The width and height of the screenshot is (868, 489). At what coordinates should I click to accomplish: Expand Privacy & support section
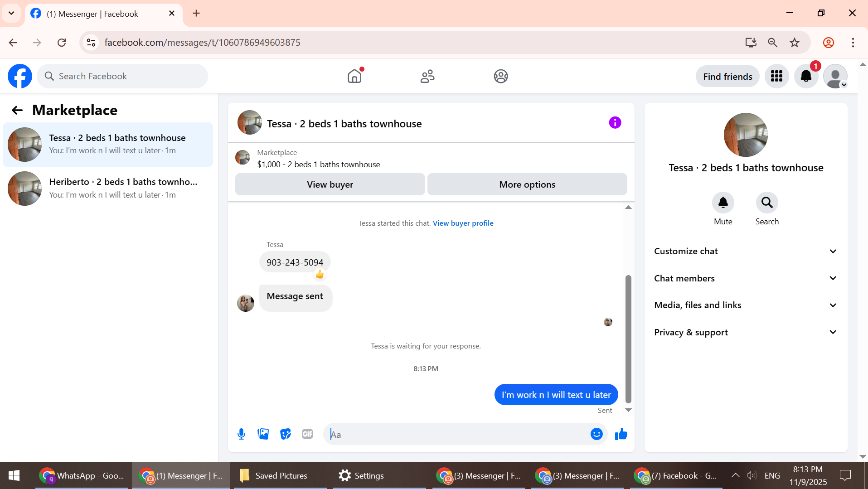tap(746, 332)
